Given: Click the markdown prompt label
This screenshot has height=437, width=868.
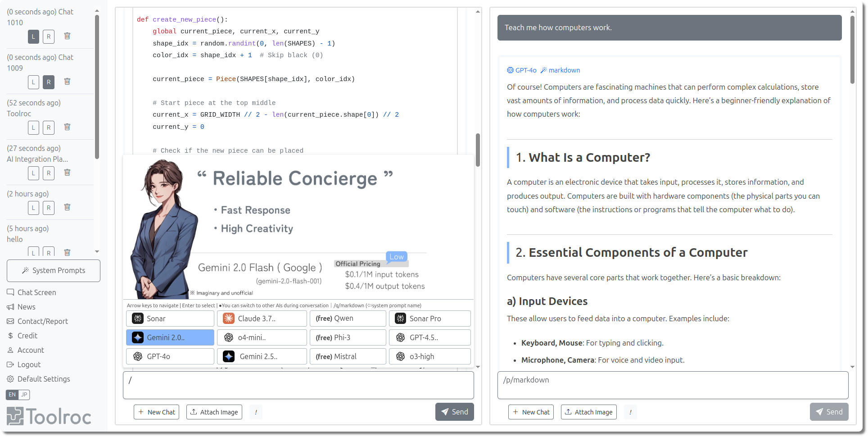Looking at the screenshot, I should pos(561,70).
